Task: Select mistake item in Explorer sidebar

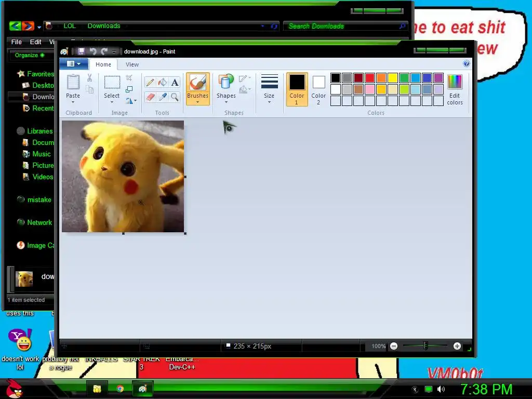Action: coord(34,199)
